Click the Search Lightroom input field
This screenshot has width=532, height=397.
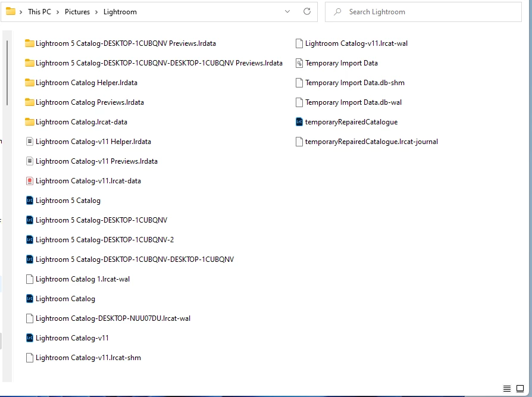(x=423, y=12)
